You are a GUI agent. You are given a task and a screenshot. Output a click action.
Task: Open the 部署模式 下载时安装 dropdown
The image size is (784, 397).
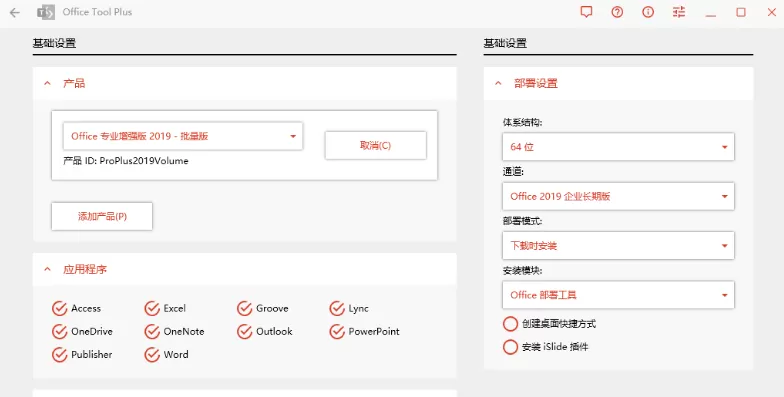618,246
